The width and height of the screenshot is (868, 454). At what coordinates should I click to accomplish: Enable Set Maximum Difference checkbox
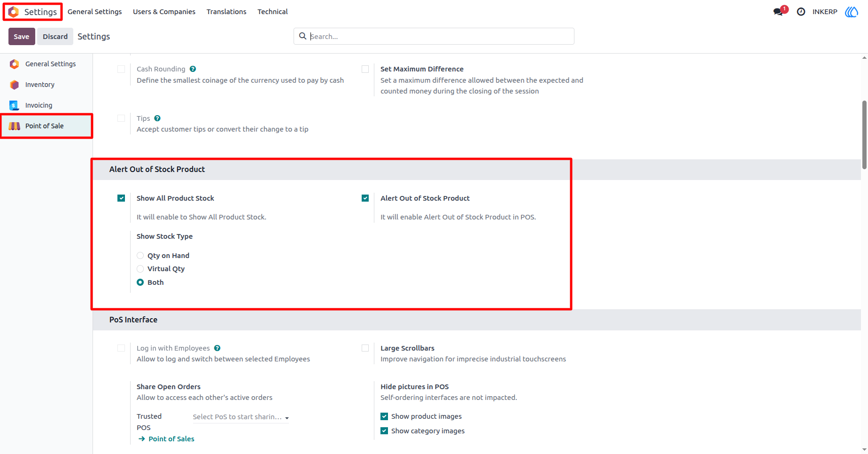tap(365, 69)
